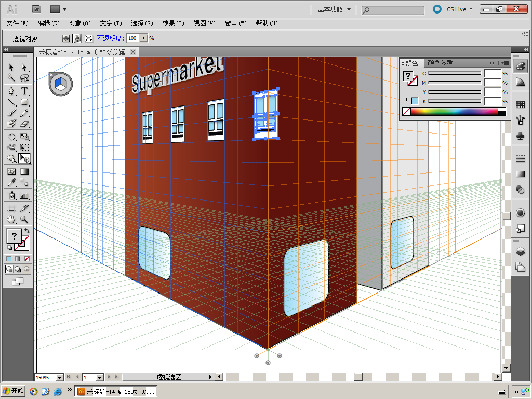Open the zoom level dropdown

click(59, 377)
